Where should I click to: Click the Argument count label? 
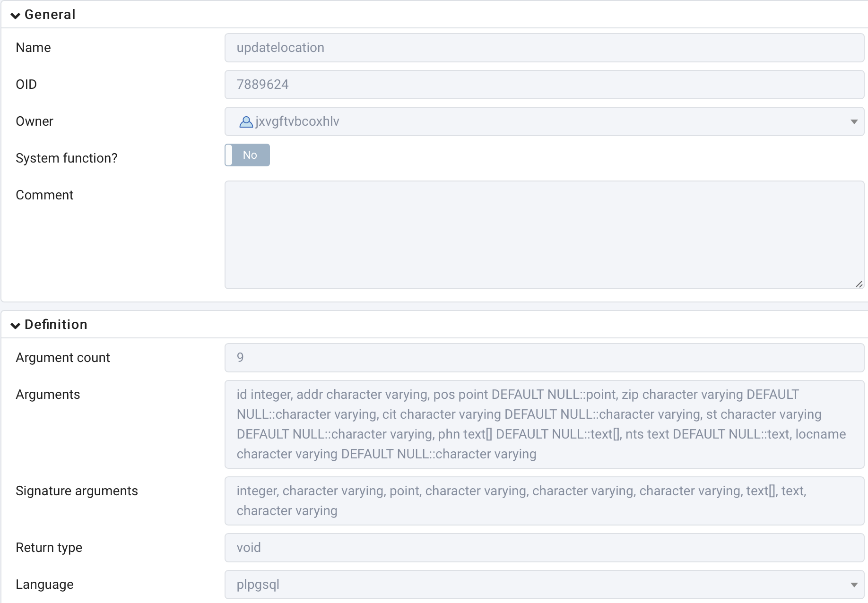[x=63, y=358]
